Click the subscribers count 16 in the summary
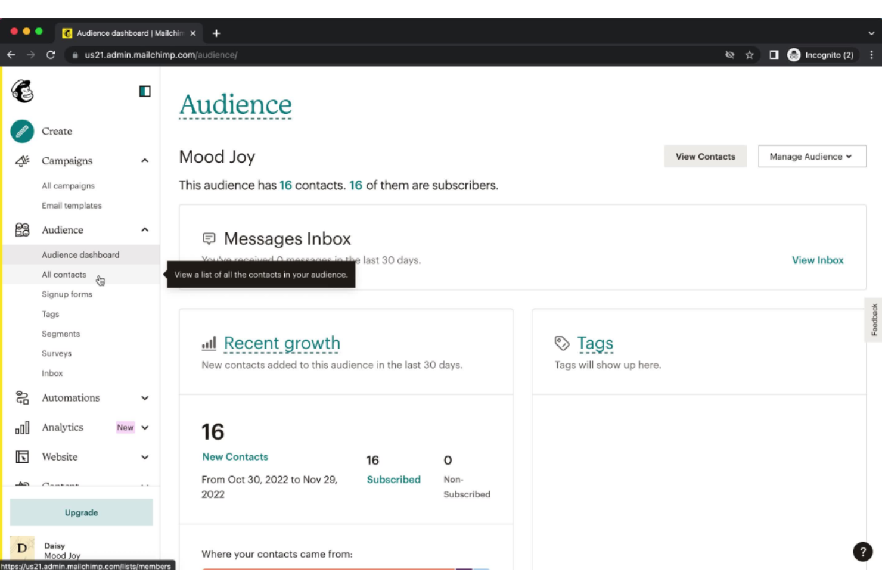 pyautogui.click(x=356, y=185)
